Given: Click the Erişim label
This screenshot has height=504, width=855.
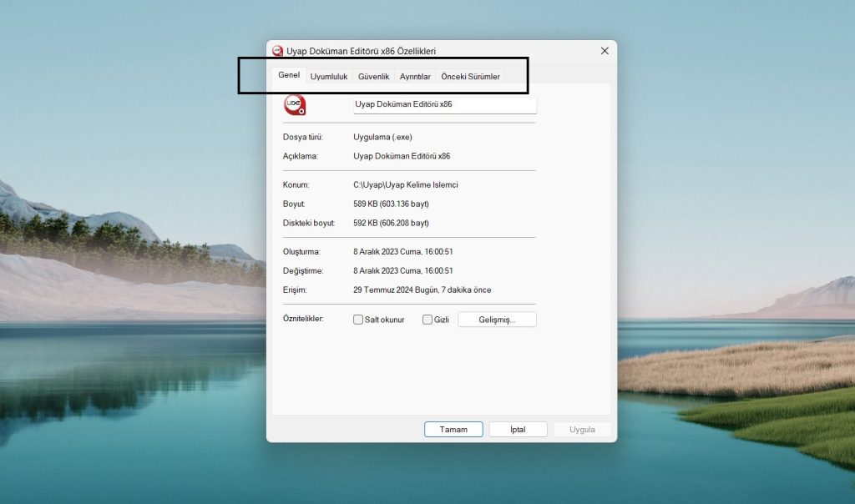Looking at the screenshot, I should click(295, 290).
